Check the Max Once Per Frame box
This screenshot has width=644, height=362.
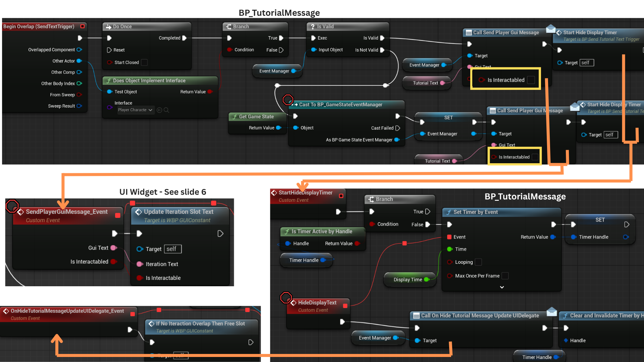505,276
